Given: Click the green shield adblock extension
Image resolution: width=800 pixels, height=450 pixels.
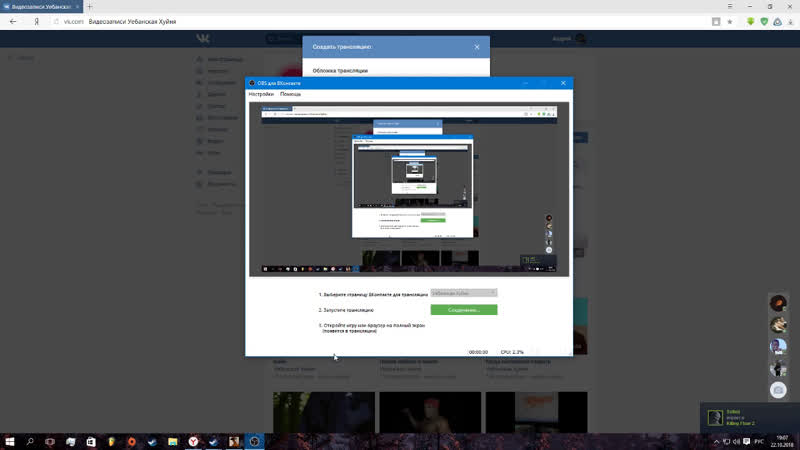Looking at the screenshot, I should coord(764,21).
